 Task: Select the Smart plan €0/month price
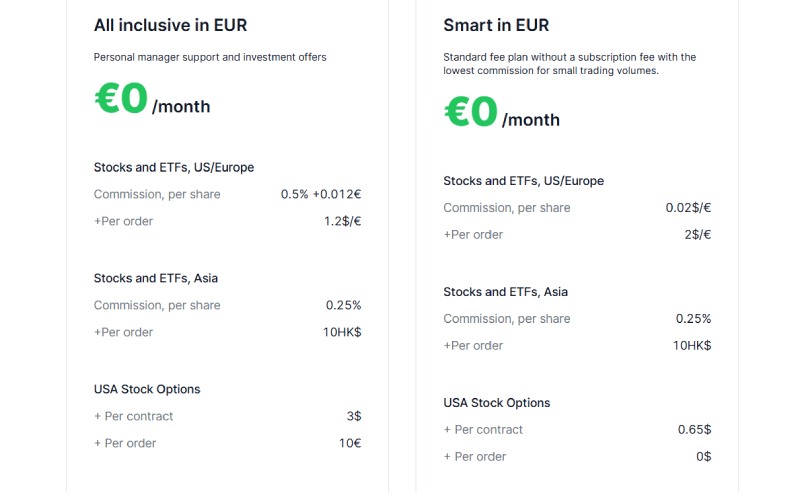pyautogui.click(x=501, y=114)
